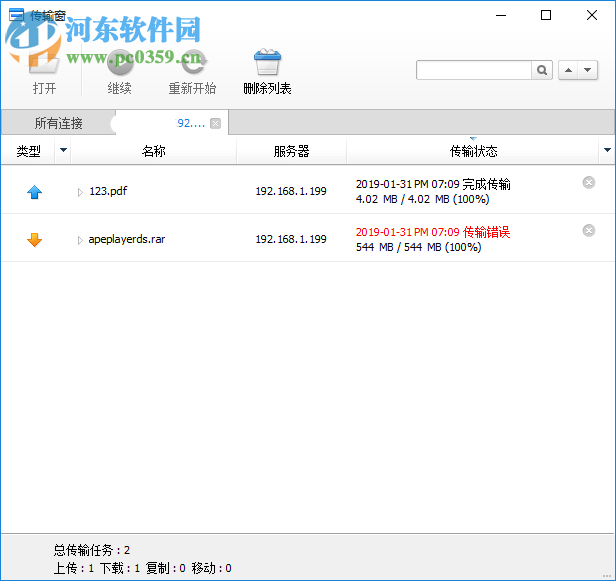Click server 192.168.1.199 in apeplayerds.rar row

(x=291, y=239)
